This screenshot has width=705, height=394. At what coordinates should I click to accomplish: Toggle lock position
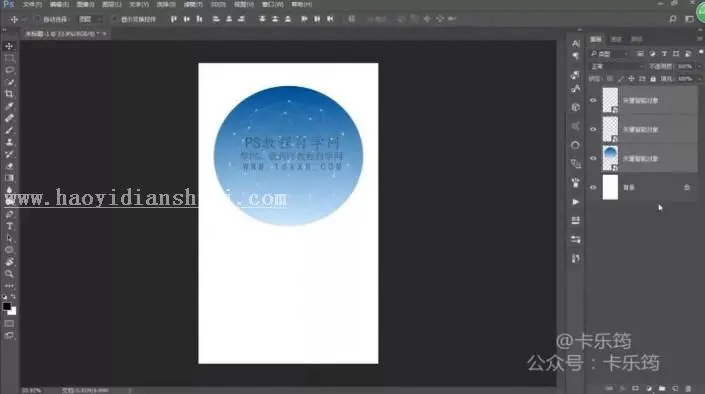631,79
